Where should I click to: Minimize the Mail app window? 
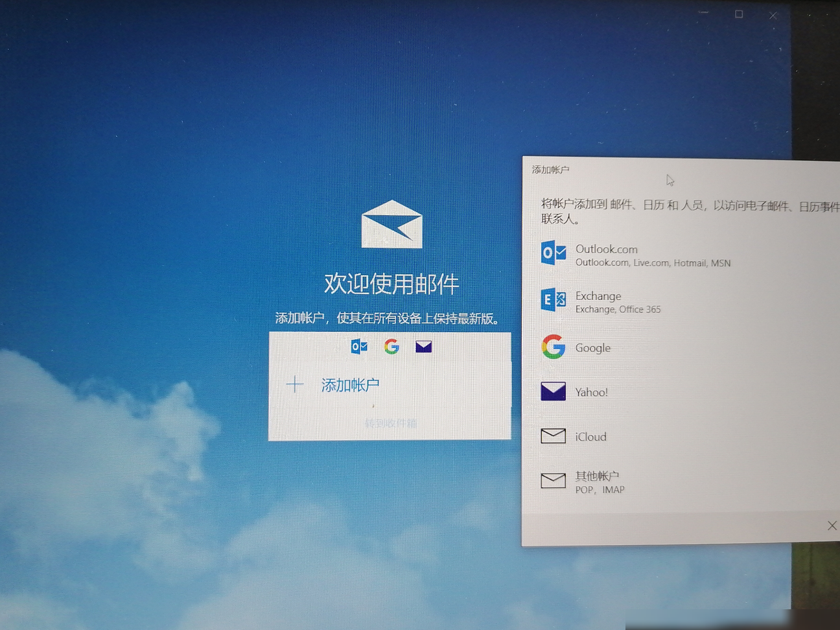click(704, 13)
